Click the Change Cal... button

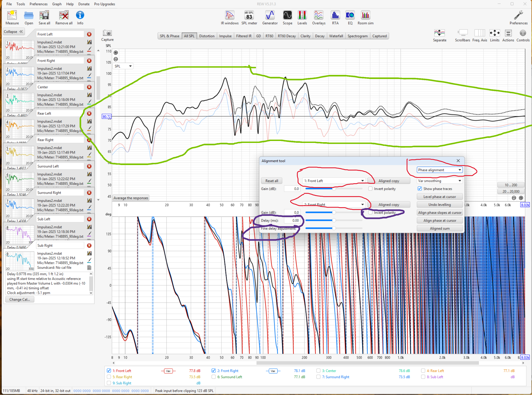point(20,299)
